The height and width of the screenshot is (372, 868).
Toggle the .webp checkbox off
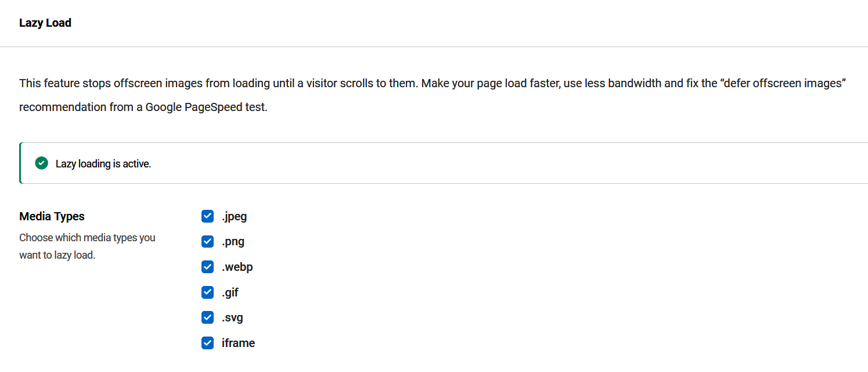coord(207,267)
